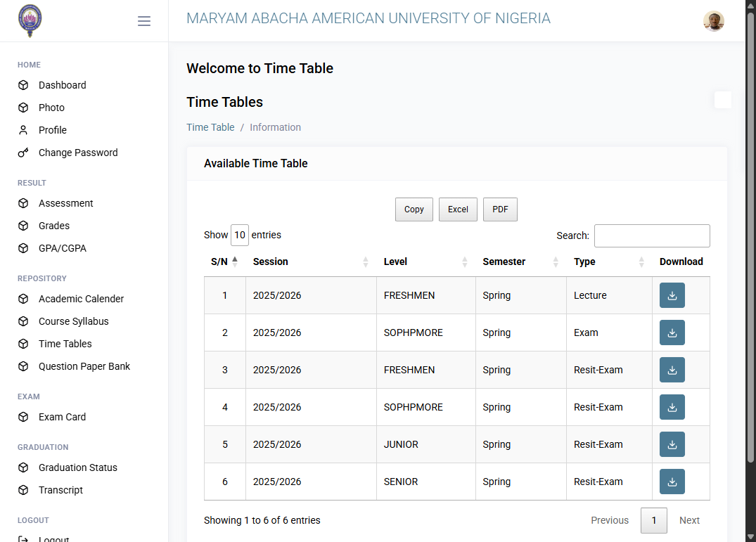This screenshot has height=542, width=756.
Task: Open Graduation Status in the sidebar
Action: coord(77,467)
